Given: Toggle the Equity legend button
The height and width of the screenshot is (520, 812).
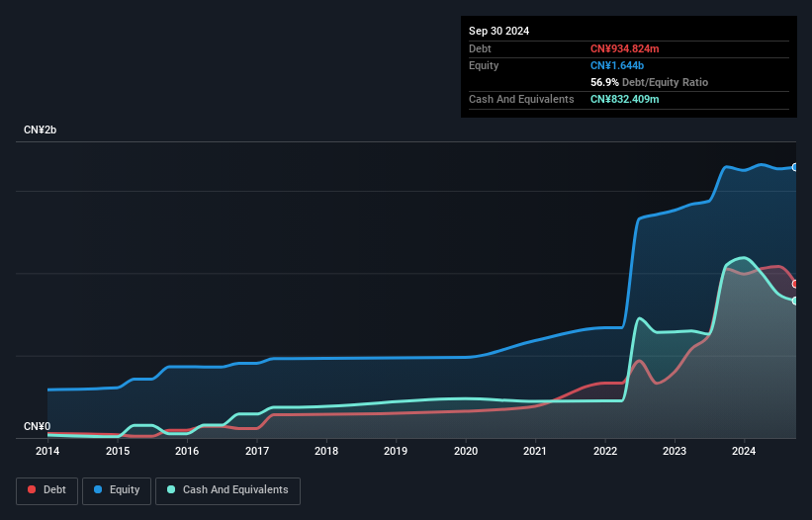Looking at the screenshot, I should click(117, 490).
